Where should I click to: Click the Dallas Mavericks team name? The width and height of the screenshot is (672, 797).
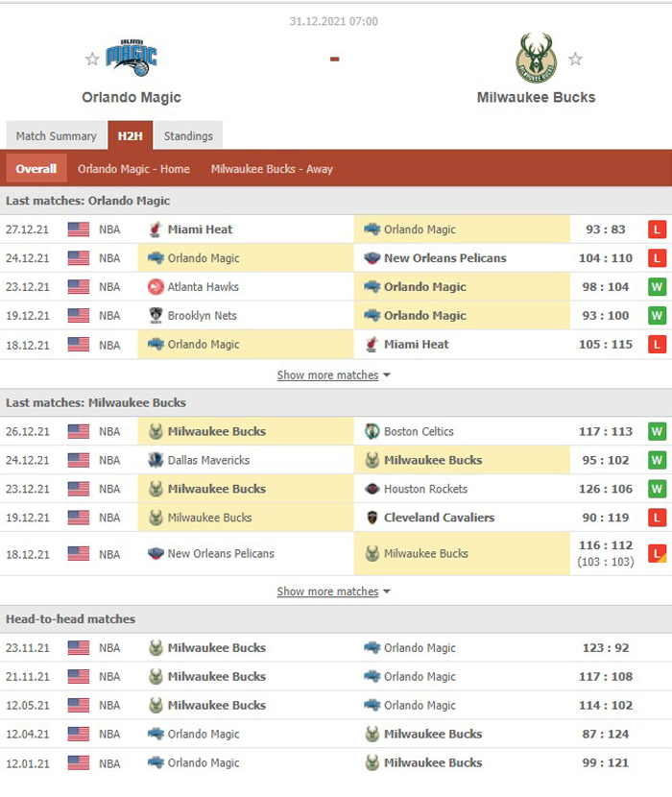208,460
